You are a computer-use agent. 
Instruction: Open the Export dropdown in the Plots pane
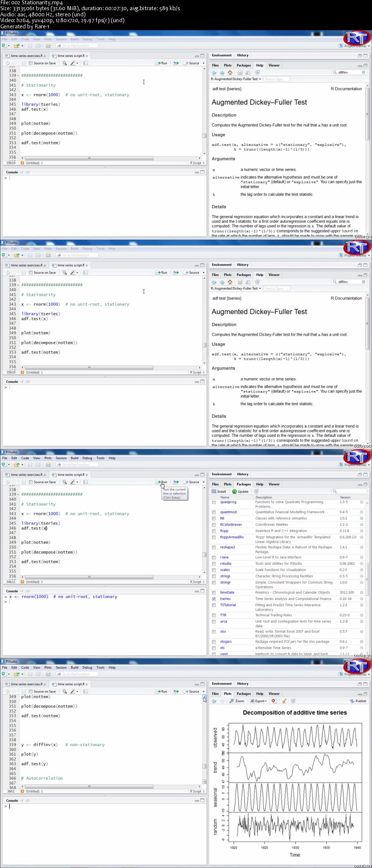coord(258,701)
